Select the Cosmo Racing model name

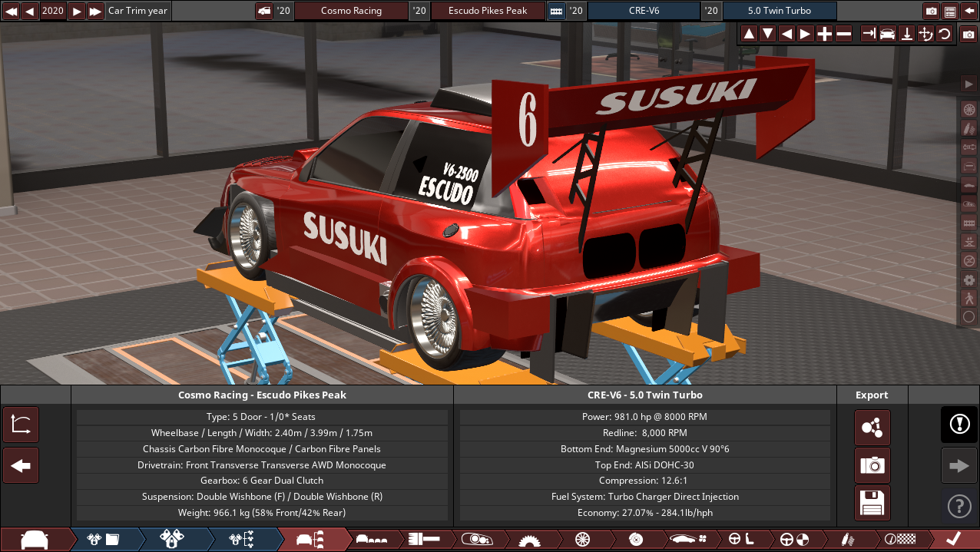351,11
